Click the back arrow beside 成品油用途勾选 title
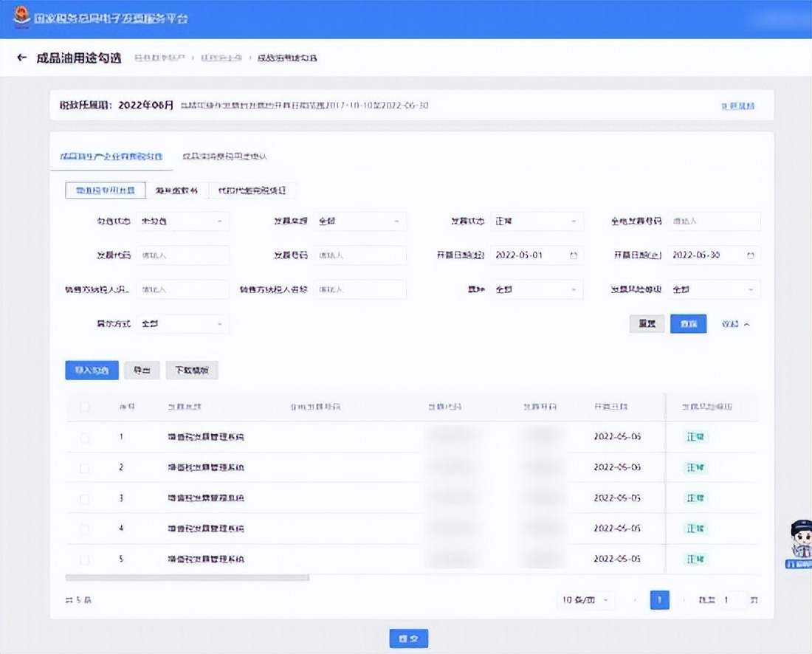Image resolution: width=812 pixels, height=654 pixels. (21, 57)
